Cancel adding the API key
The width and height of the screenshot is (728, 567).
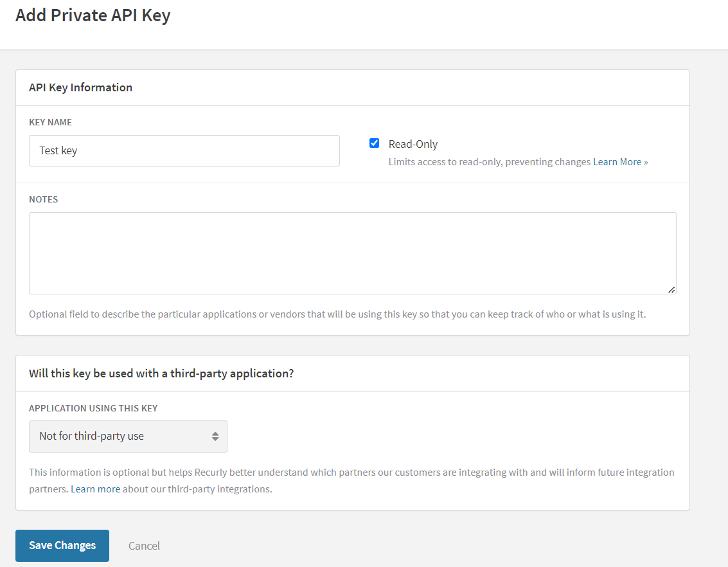[144, 546]
